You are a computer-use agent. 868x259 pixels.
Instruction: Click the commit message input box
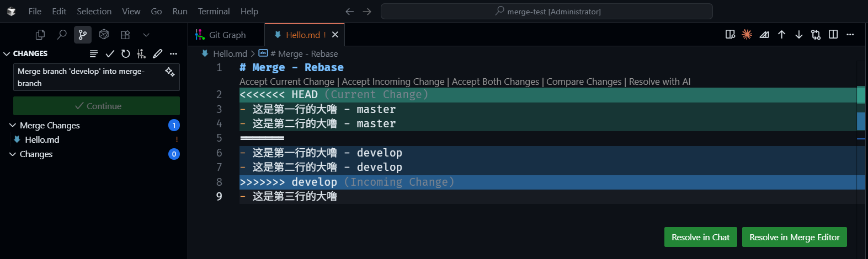tap(88, 77)
